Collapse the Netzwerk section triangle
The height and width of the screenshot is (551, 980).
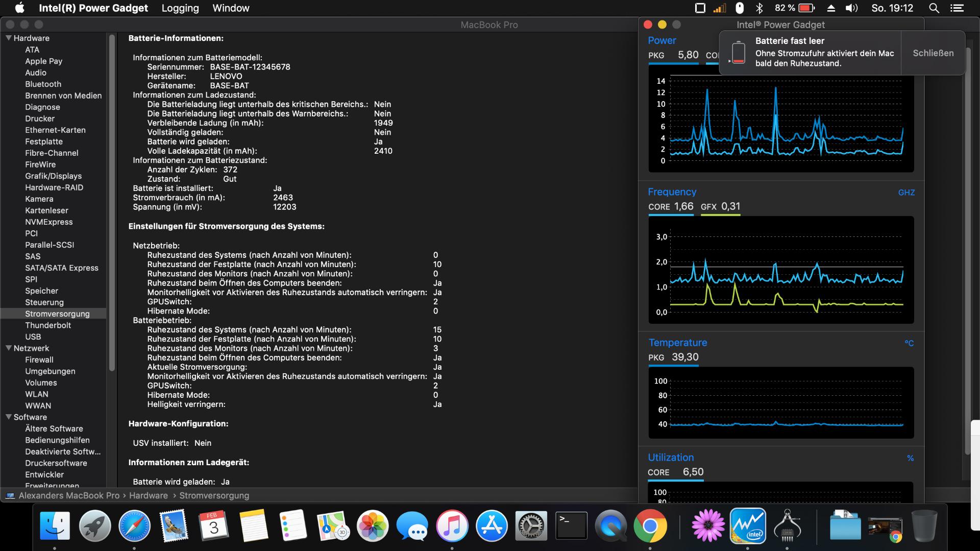pyautogui.click(x=9, y=348)
